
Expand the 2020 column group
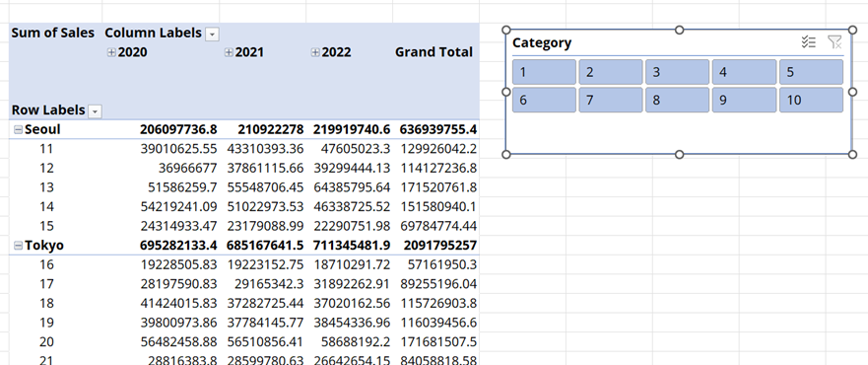[x=111, y=52]
